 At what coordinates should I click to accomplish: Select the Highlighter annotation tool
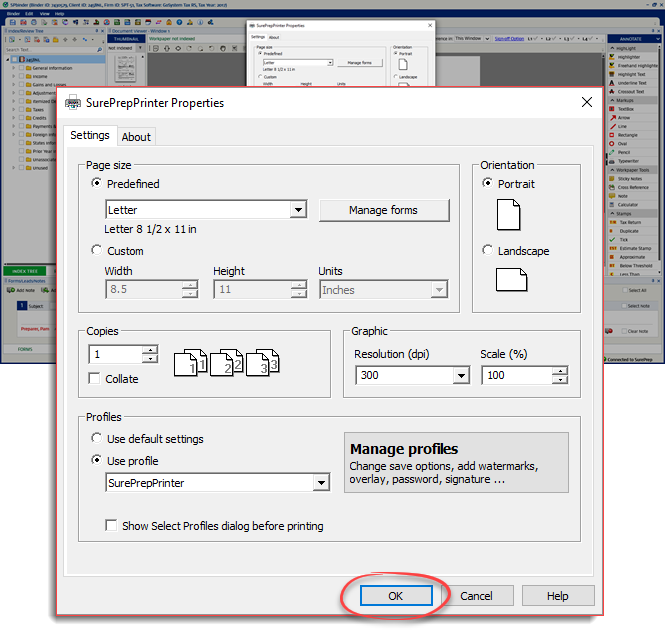(x=630, y=57)
